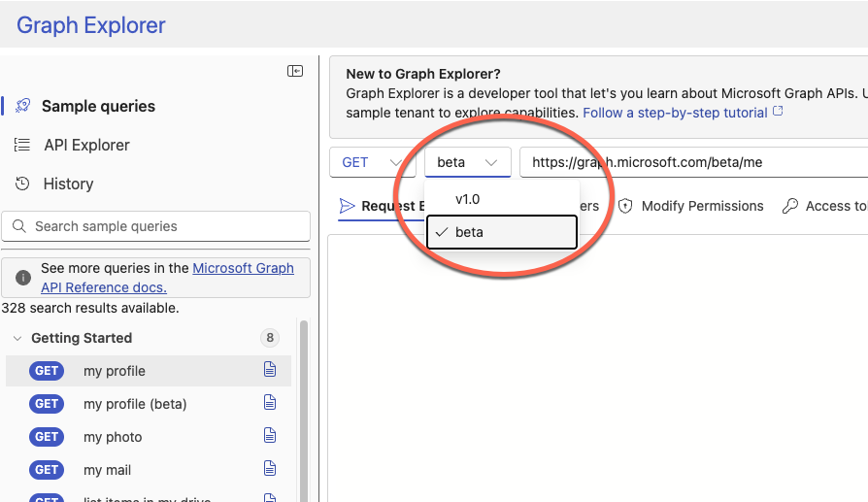Click the request URL input field

[x=693, y=162]
